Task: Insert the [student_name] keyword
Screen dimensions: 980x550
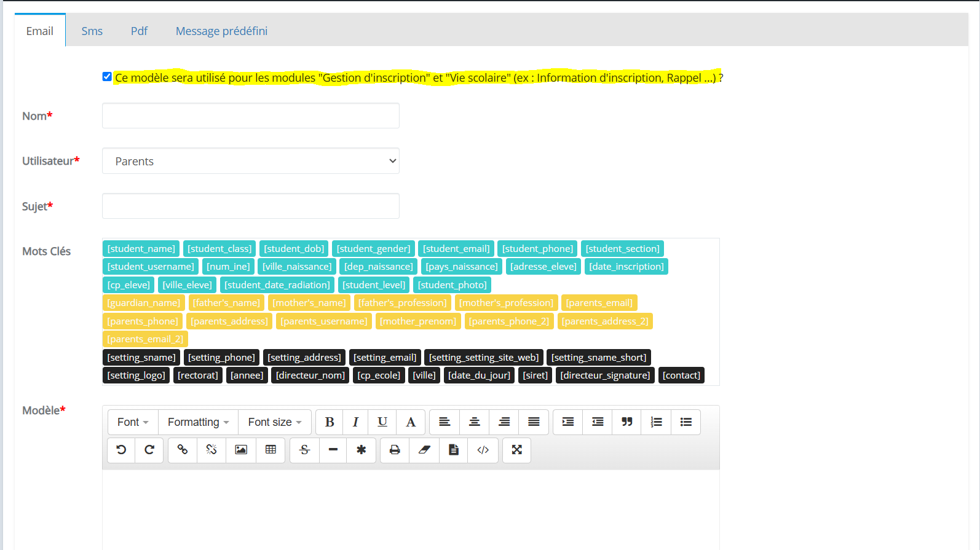Action: (141, 249)
